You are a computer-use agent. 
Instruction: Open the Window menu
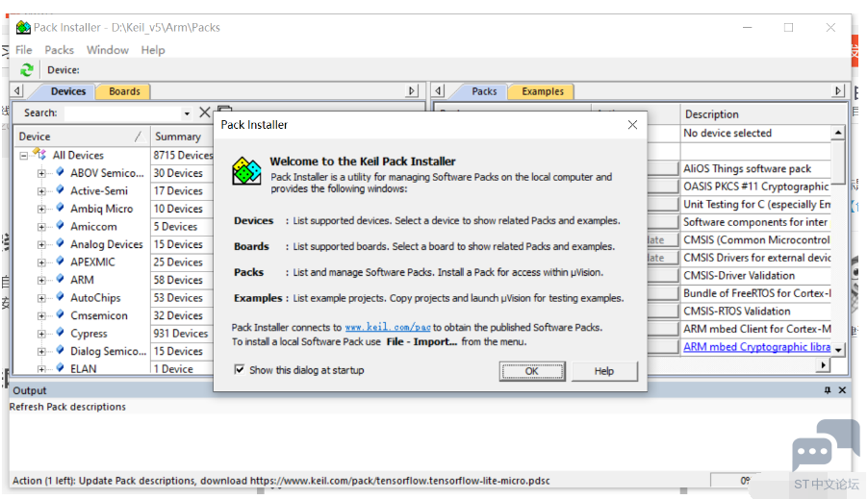tap(108, 50)
